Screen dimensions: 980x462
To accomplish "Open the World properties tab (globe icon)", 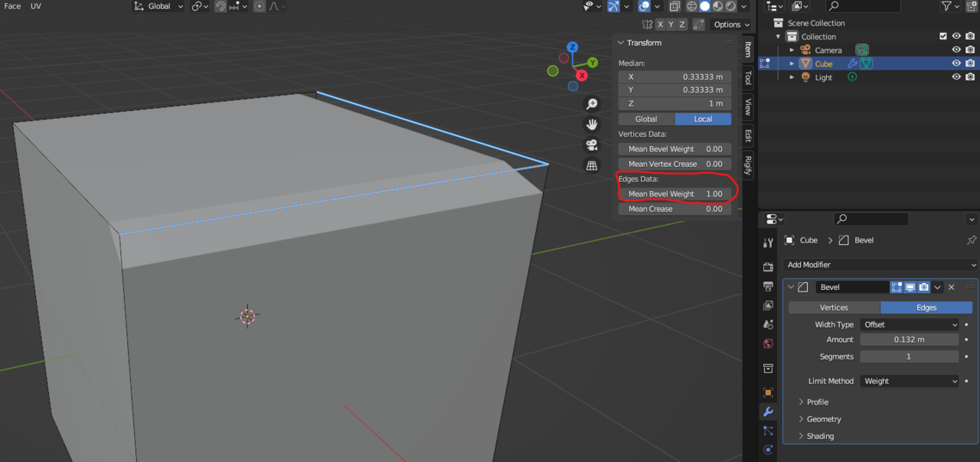I will click(767, 343).
